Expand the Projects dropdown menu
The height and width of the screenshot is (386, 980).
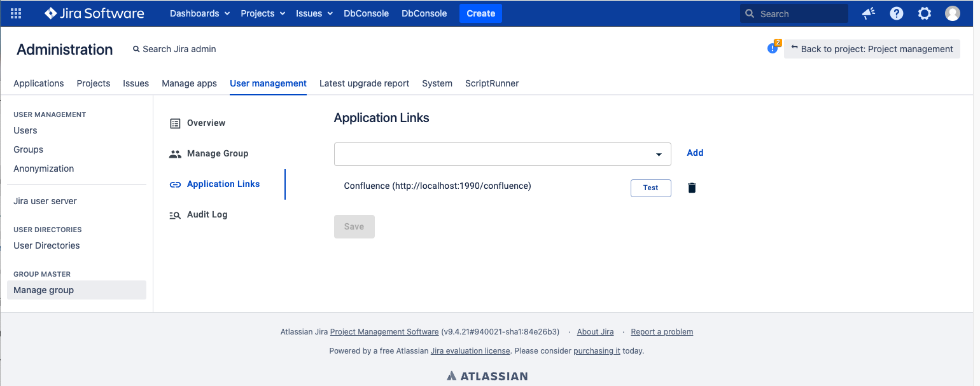[x=263, y=13]
